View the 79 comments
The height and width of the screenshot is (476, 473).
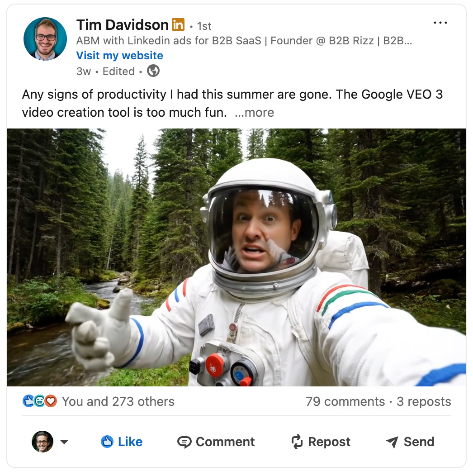point(345,401)
